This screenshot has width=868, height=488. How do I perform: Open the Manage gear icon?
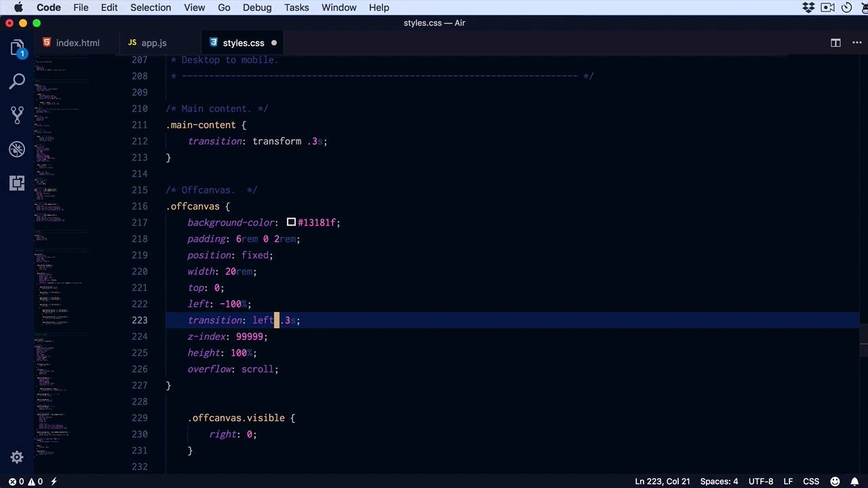coord(18,457)
